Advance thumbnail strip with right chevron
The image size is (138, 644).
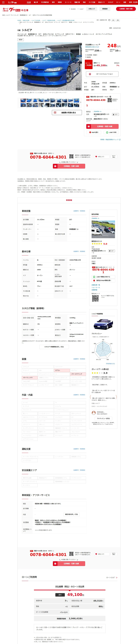coord(81,102)
